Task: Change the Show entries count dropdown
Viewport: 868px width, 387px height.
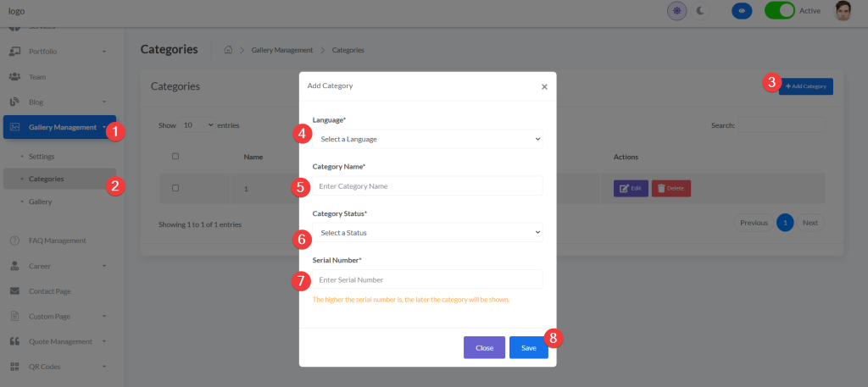Action: point(197,125)
